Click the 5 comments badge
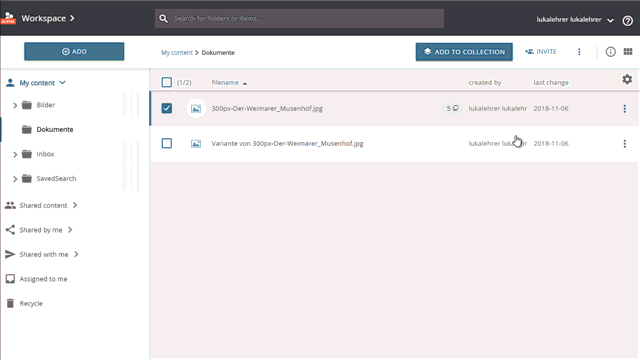This screenshot has width=640, height=360. click(x=452, y=108)
